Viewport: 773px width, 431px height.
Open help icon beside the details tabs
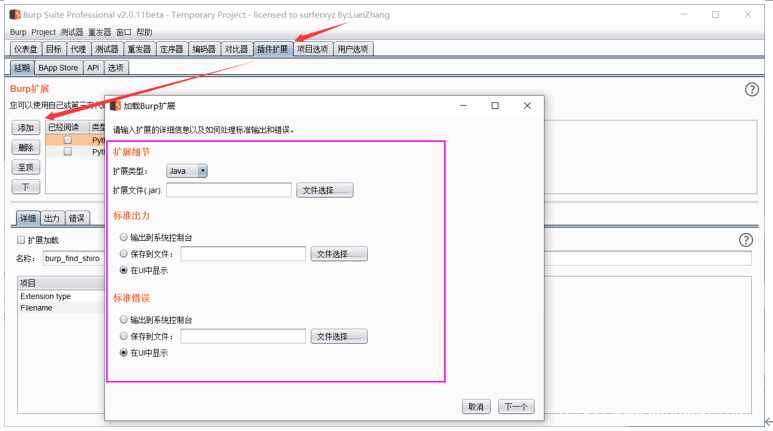(x=746, y=240)
